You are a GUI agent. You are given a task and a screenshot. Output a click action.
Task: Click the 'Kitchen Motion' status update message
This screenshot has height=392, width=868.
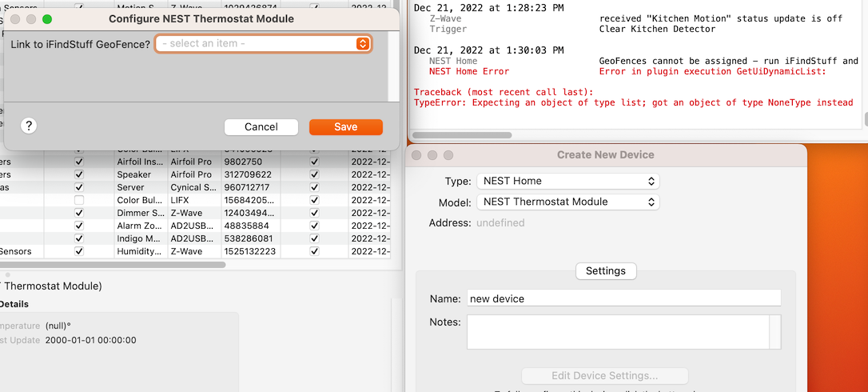pyautogui.click(x=721, y=18)
